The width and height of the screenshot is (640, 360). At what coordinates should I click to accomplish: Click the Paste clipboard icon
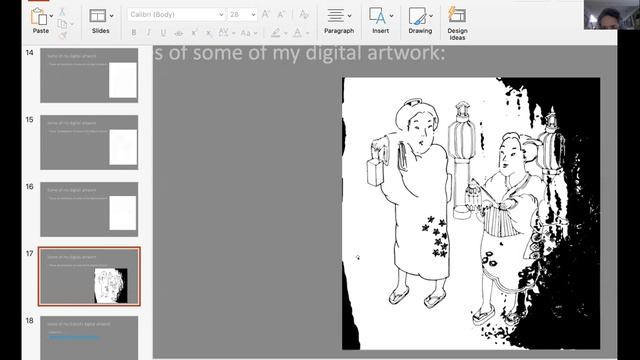(38, 16)
